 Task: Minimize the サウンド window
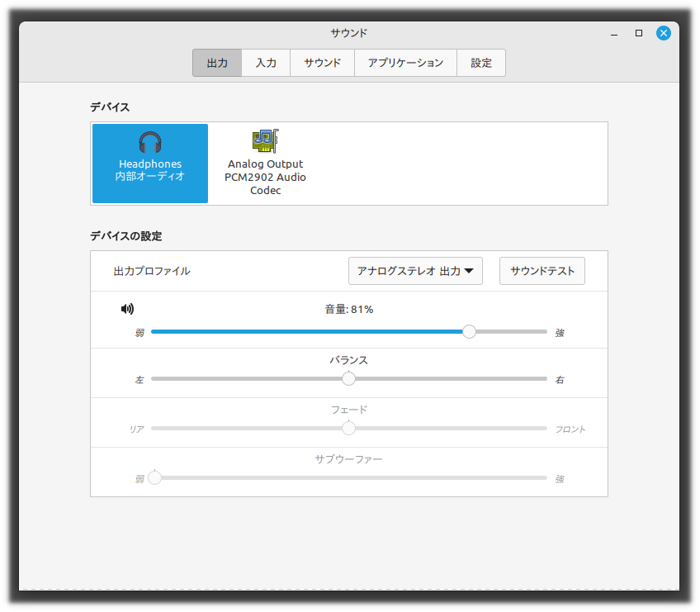[x=614, y=34]
